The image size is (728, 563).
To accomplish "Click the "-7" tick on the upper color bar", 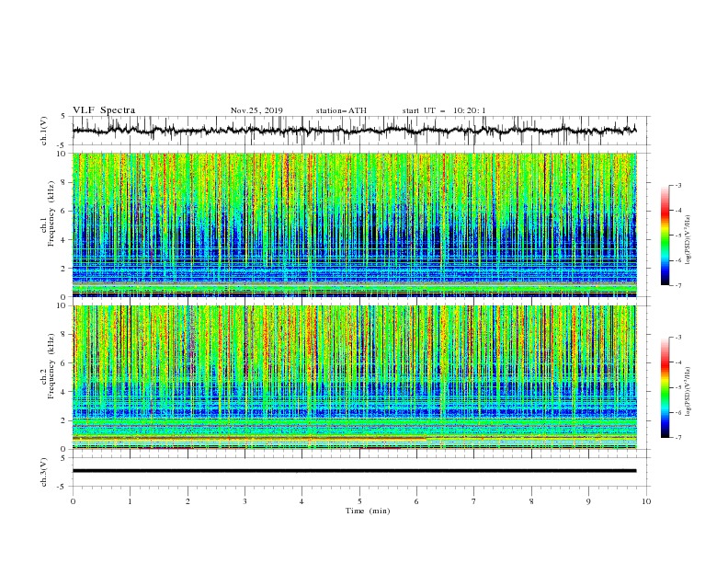I will [677, 285].
